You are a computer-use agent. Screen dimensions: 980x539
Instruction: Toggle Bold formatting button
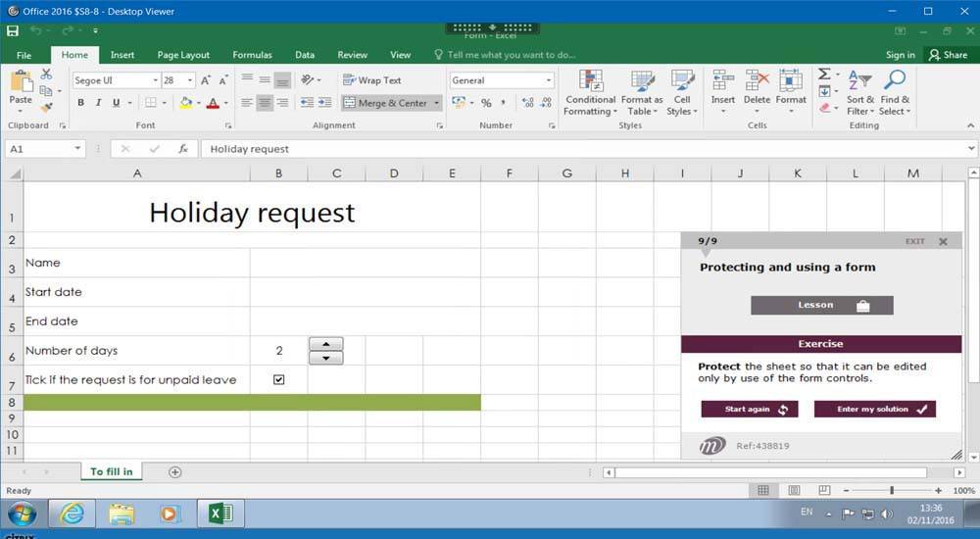tap(80, 103)
